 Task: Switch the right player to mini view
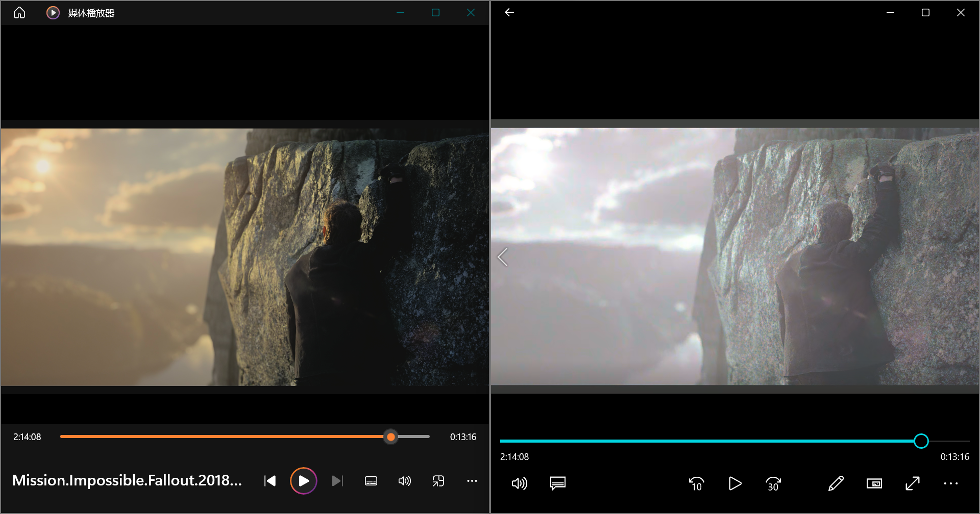(x=874, y=483)
